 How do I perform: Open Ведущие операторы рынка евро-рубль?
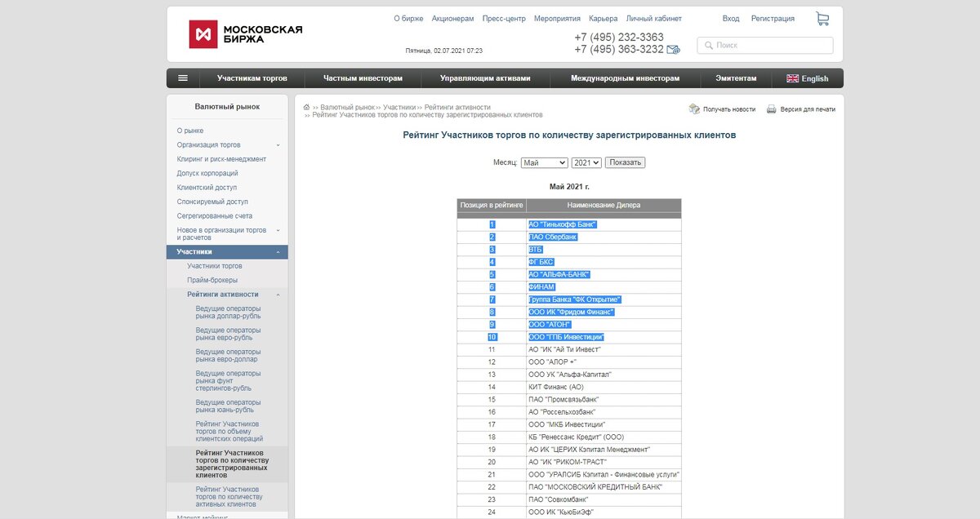pyautogui.click(x=229, y=334)
